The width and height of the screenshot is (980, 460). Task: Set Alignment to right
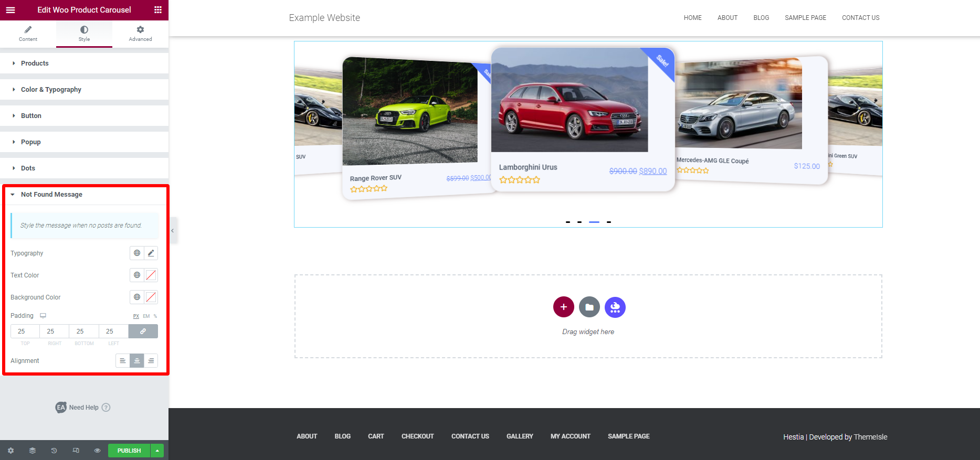click(x=151, y=361)
